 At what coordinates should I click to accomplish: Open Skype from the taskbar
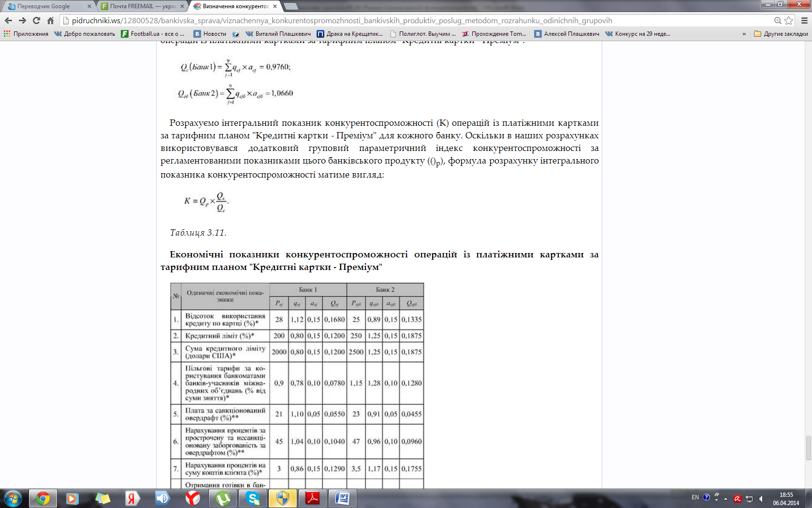253,498
